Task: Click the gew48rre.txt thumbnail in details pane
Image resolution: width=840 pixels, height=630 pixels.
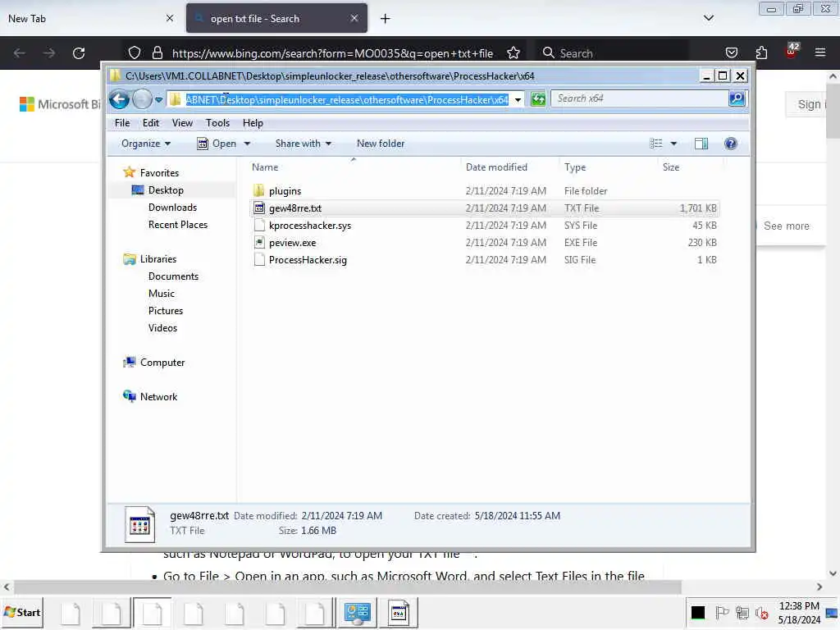Action: [x=139, y=524]
